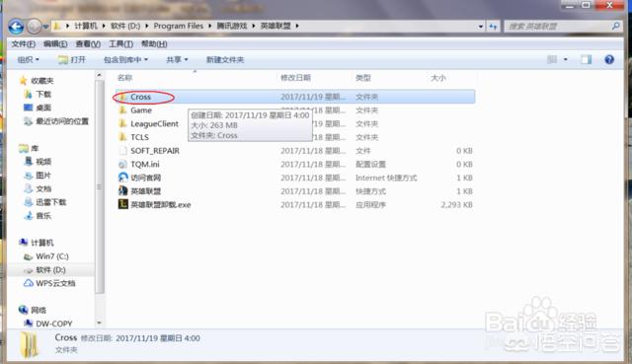This screenshot has width=632, height=364.
Task: Open the Win7 (C:) drive
Action: [52, 256]
